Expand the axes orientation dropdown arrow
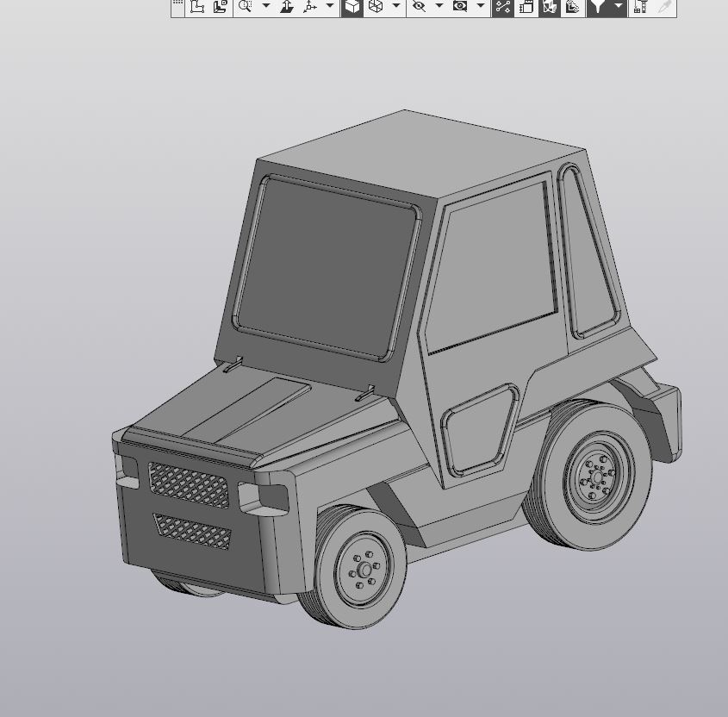Screen dimensions: 728x717 point(329,7)
